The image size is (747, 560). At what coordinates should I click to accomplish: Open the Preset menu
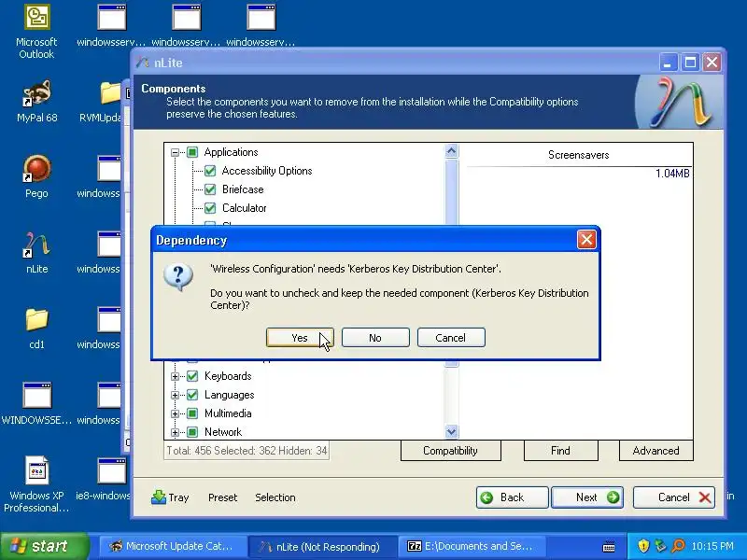[222, 497]
